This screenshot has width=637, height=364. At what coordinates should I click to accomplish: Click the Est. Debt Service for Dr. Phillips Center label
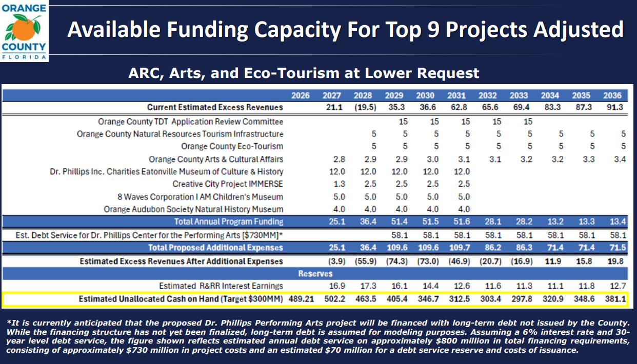pos(148,235)
